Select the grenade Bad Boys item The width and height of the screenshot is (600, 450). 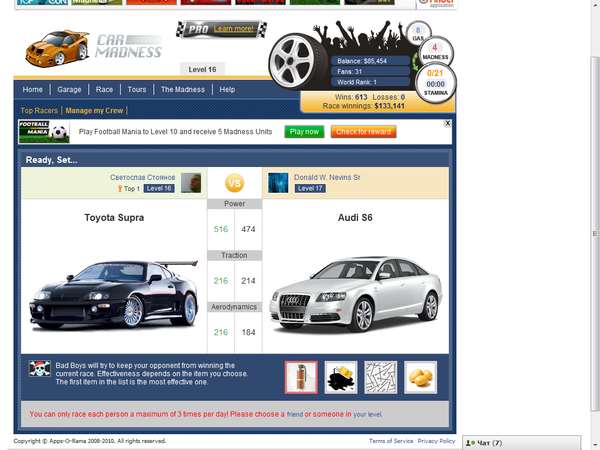point(301,377)
